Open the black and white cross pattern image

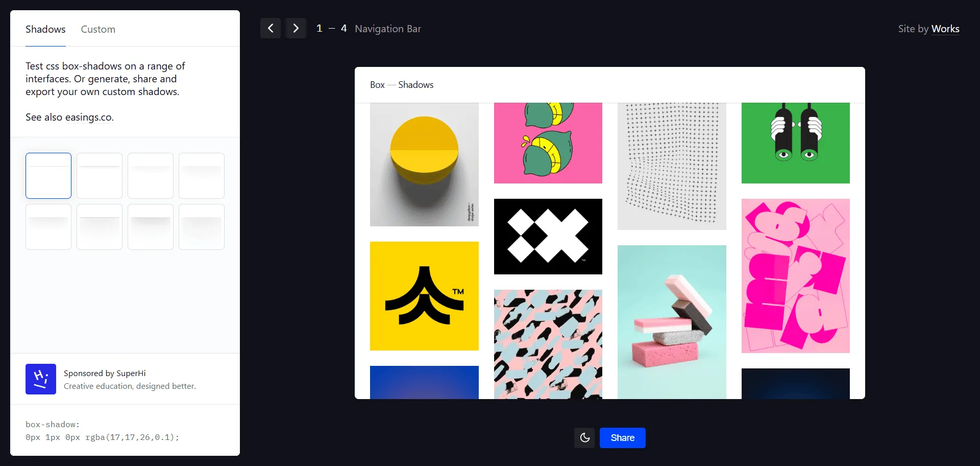(548, 236)
